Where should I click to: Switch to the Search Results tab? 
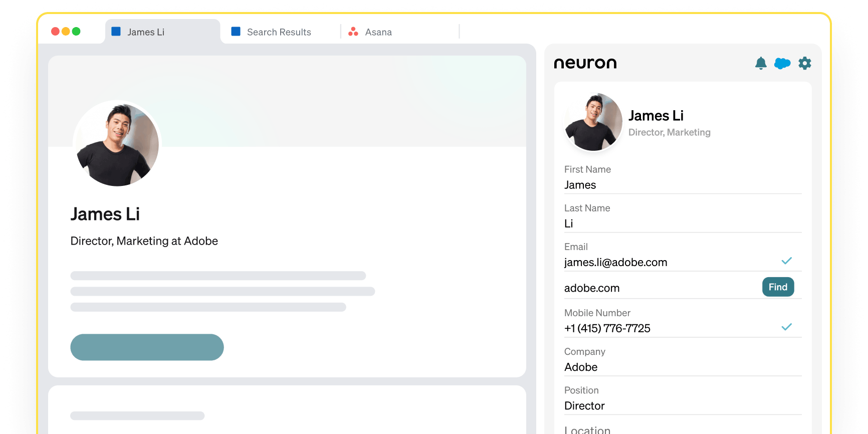(280, 32)
